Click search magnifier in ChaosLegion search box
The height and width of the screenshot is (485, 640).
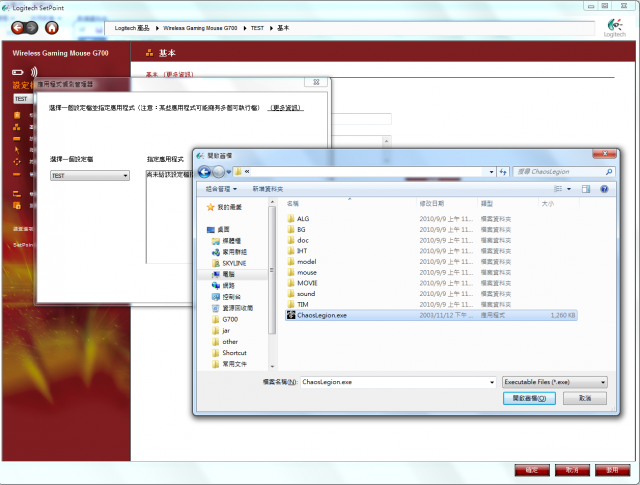tap(609, 172)
